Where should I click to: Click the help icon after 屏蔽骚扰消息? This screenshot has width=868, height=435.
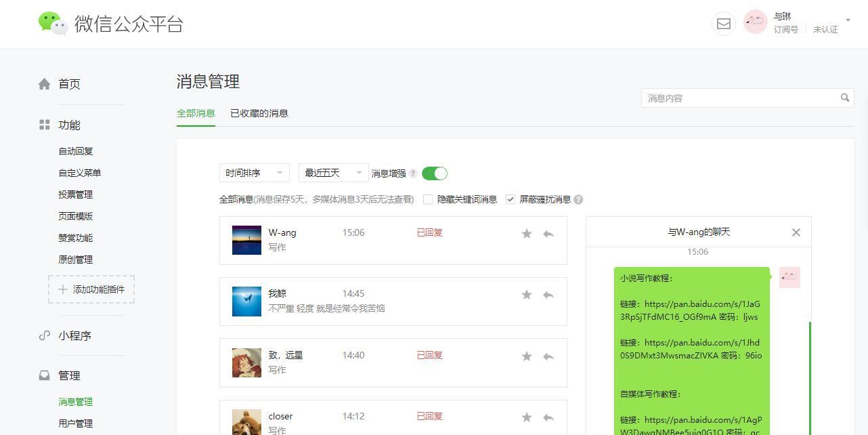point(578,199)
